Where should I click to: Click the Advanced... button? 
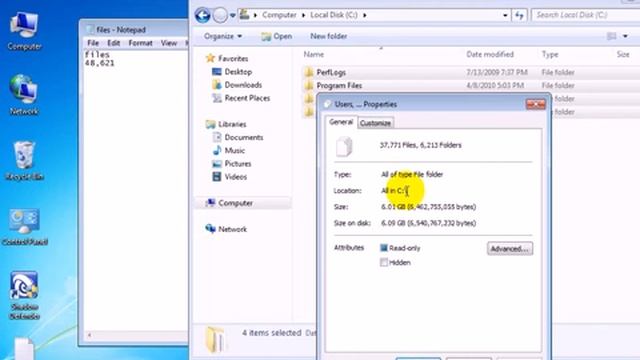click(x=510, y=249)
